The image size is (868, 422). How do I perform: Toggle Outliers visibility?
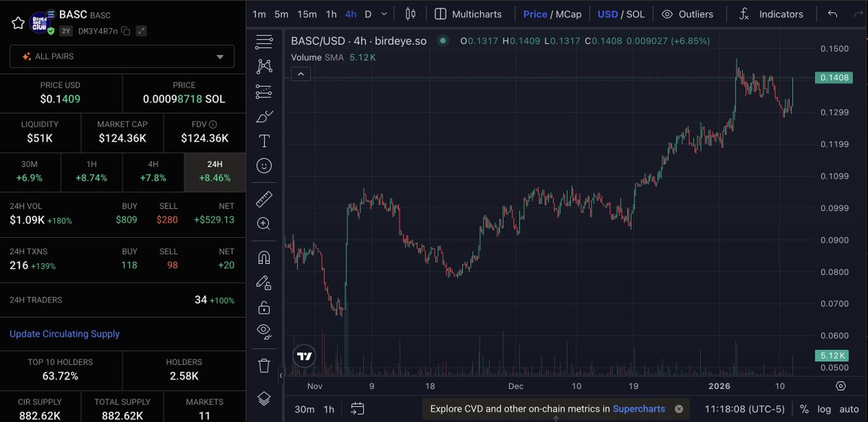coord(687,14)
